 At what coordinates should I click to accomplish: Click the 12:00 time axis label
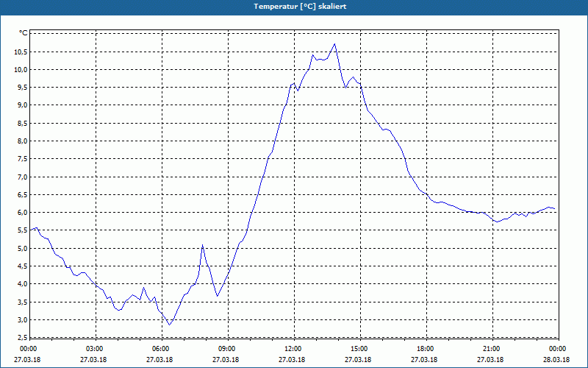tap(294, 349)
